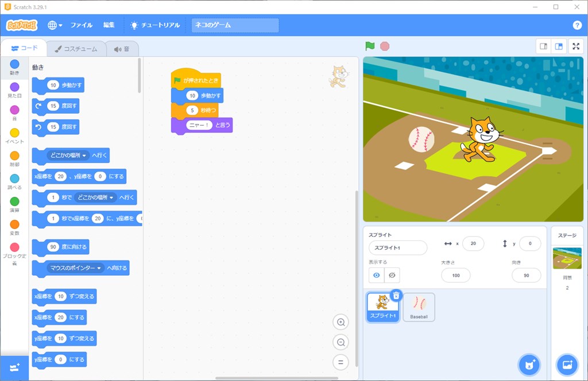Click the workspace vertical scrollbar
Viewport: 588px width, 381px height.
point(356,279)
